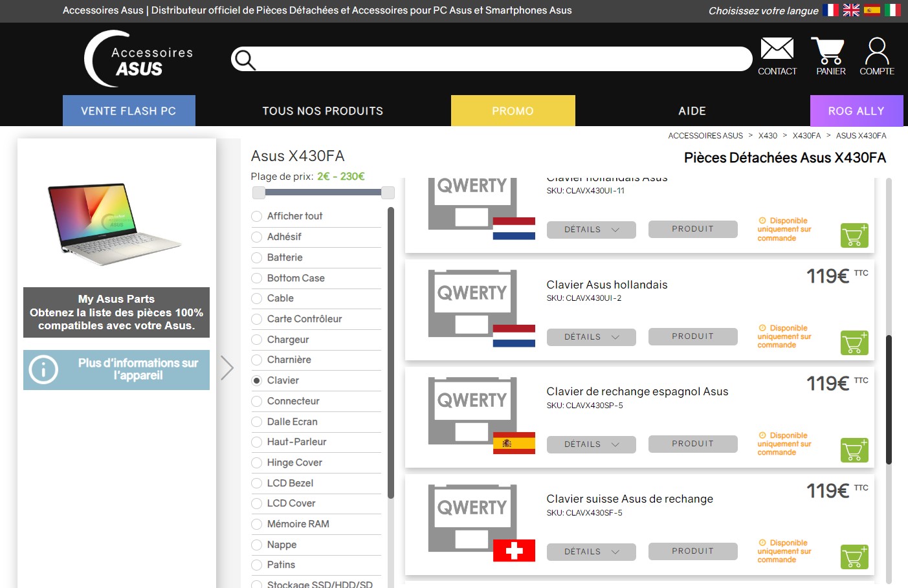This screenshot has height=588, width=908.
Task: Switch language to Italian flag
Action: (x=892, y=10)
